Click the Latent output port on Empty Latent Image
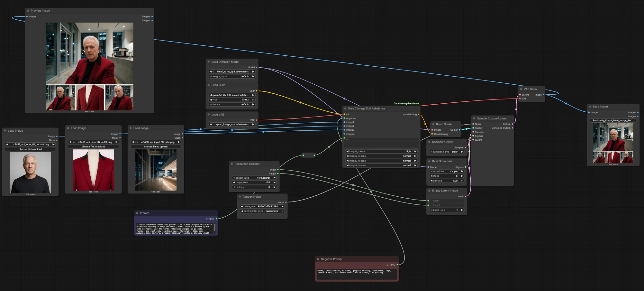644x291 pixels. point(466,196)
